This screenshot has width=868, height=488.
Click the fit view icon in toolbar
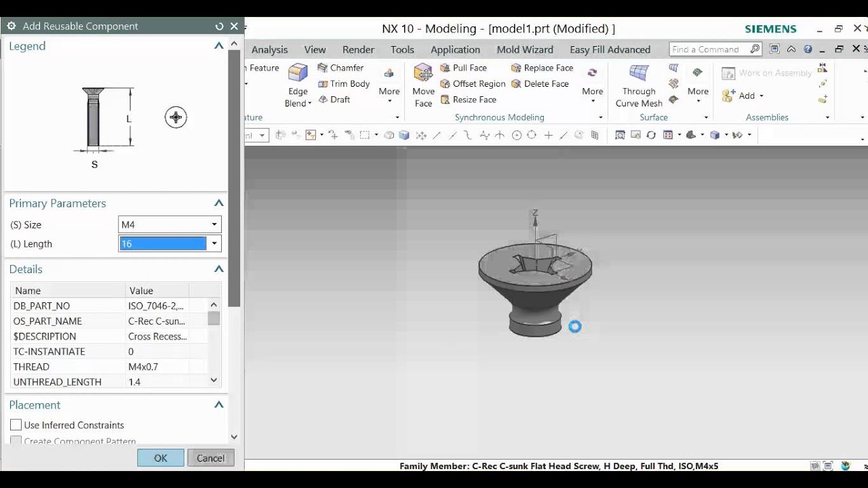coord(620,135)
